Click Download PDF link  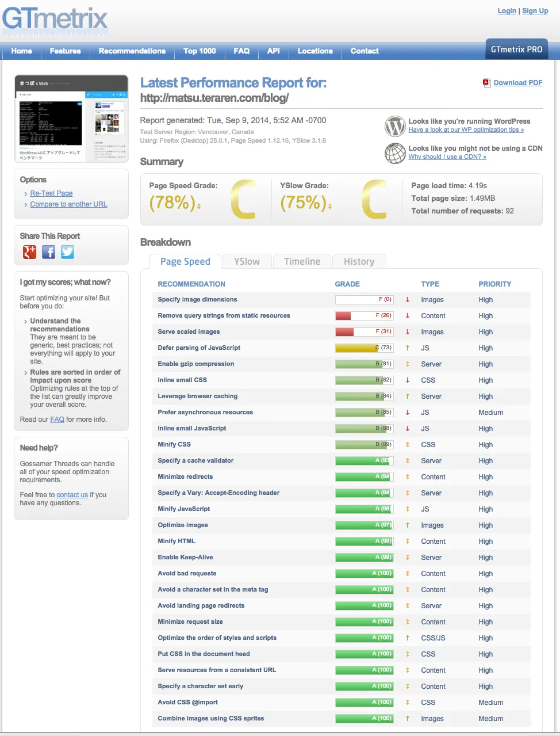click(x=517, y=83)
